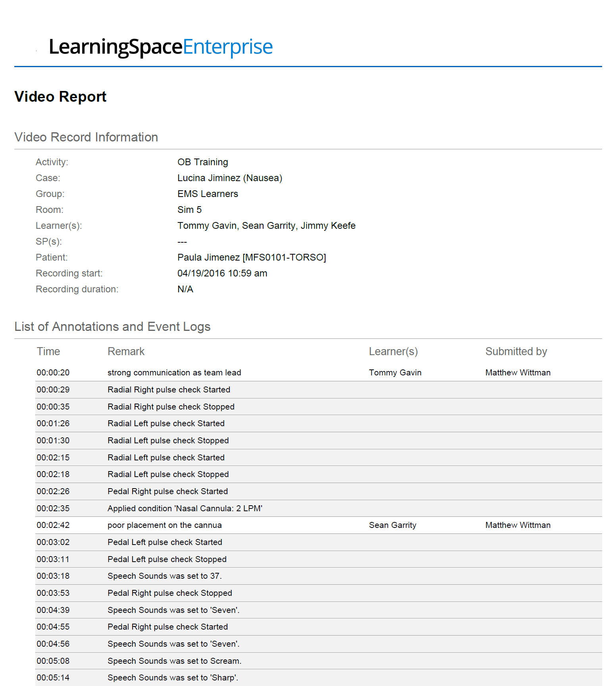Image resolution: width=616 pixels, height=686 pixels.
Task: Click the OB Training activity value
Action: coord(202,162)
